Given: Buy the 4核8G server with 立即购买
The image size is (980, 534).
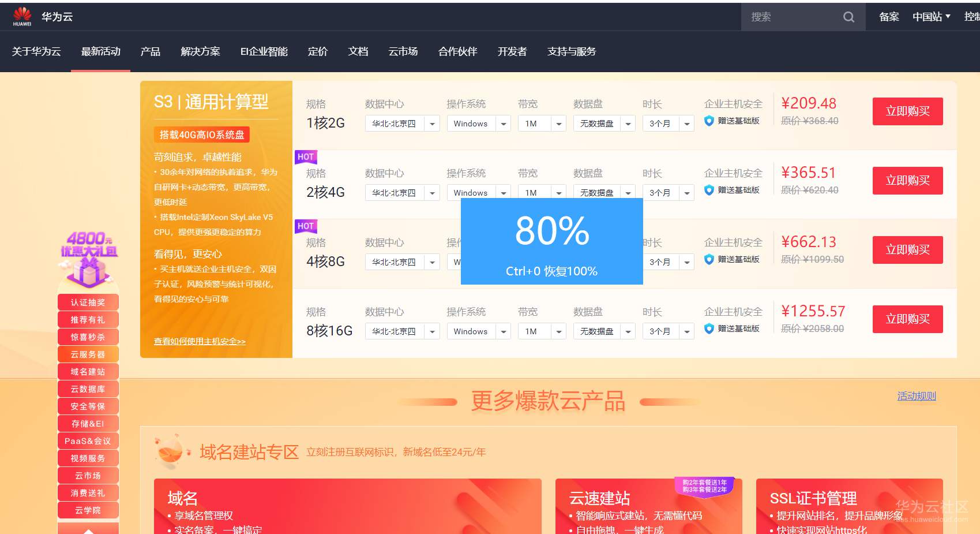Looking at the screenshot, I should 907,250.
